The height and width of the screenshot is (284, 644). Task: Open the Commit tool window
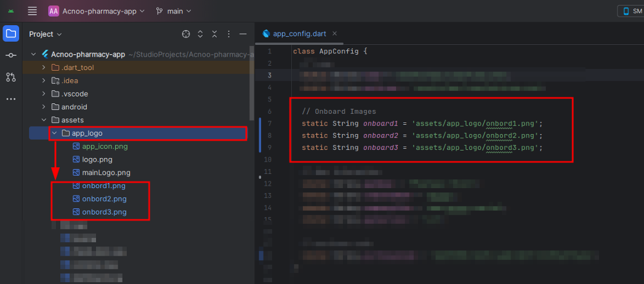11,55
